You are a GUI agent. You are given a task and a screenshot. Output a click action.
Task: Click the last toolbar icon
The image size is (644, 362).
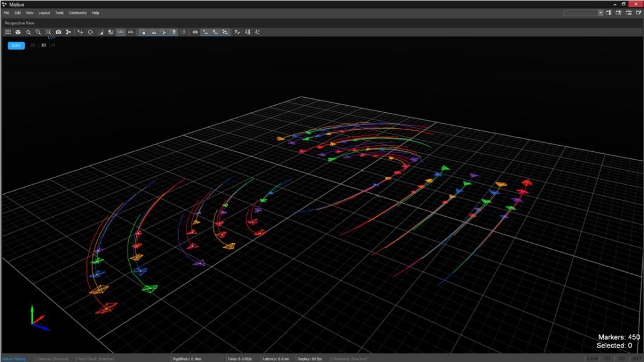258,32
